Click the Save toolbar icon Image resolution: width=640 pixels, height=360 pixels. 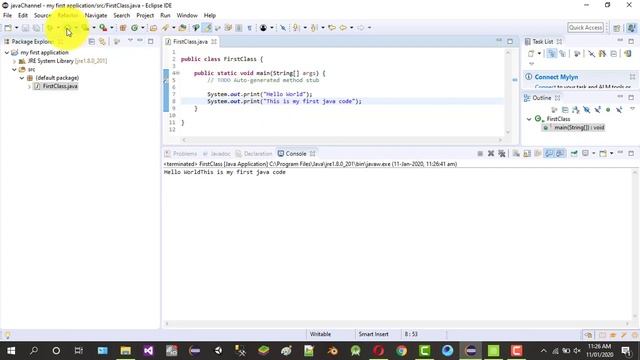click(x=25, y=28)
